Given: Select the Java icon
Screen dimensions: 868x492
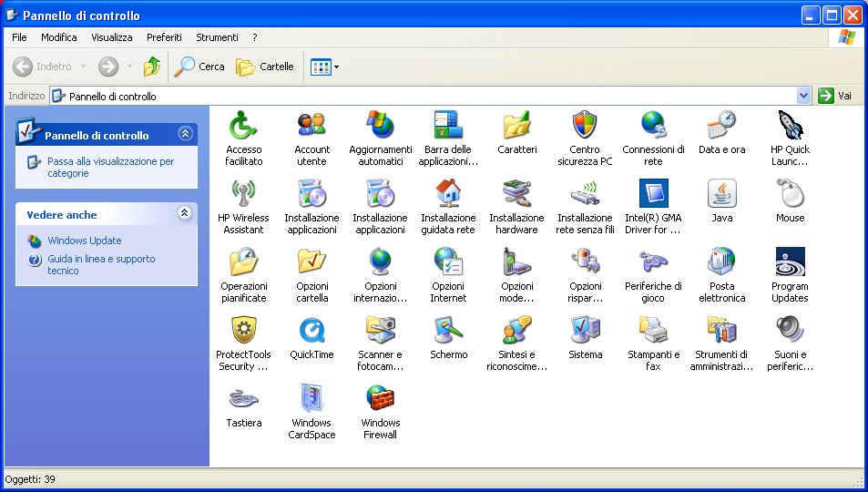Looking at the screenshot, I should coord(722,193).
